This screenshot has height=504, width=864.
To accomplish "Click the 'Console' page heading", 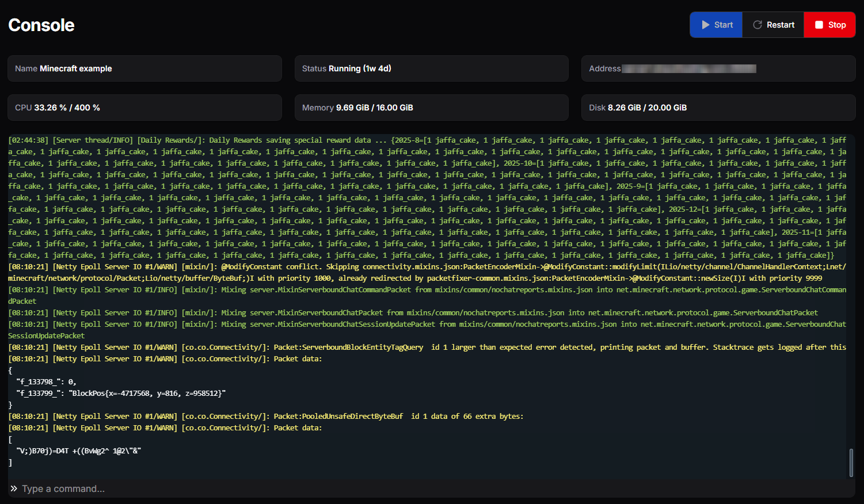I will coord(41,25).
